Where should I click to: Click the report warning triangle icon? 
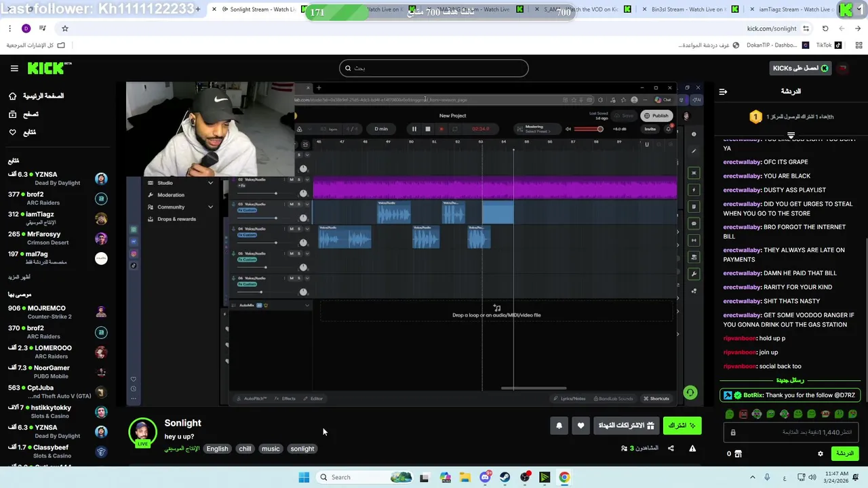[x=692, y=448]
